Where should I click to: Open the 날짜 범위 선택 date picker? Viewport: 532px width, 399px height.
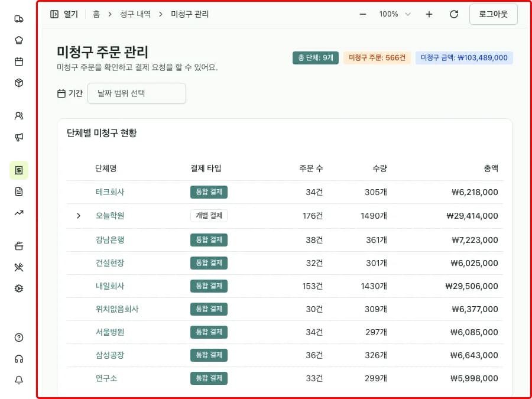tap(137, 93)
